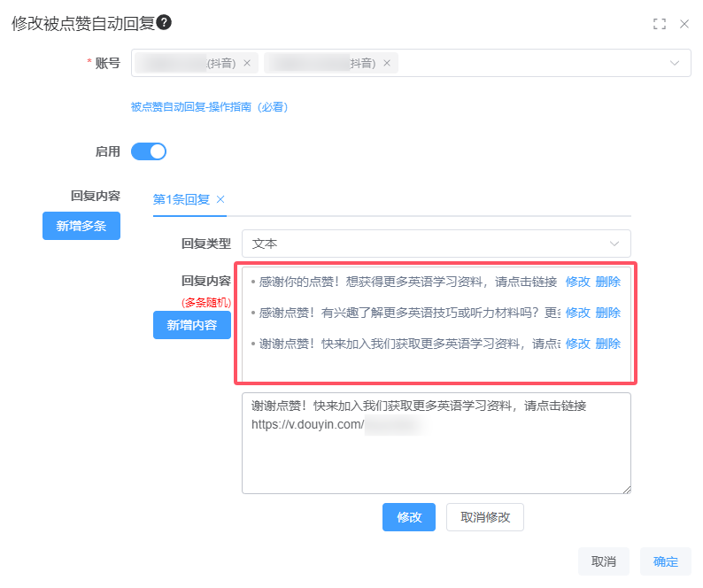Click inside the reply content text area
Image resolution: width=703 pixels, height=588 pixels.
pyautogui.click(x=436, y=443)
